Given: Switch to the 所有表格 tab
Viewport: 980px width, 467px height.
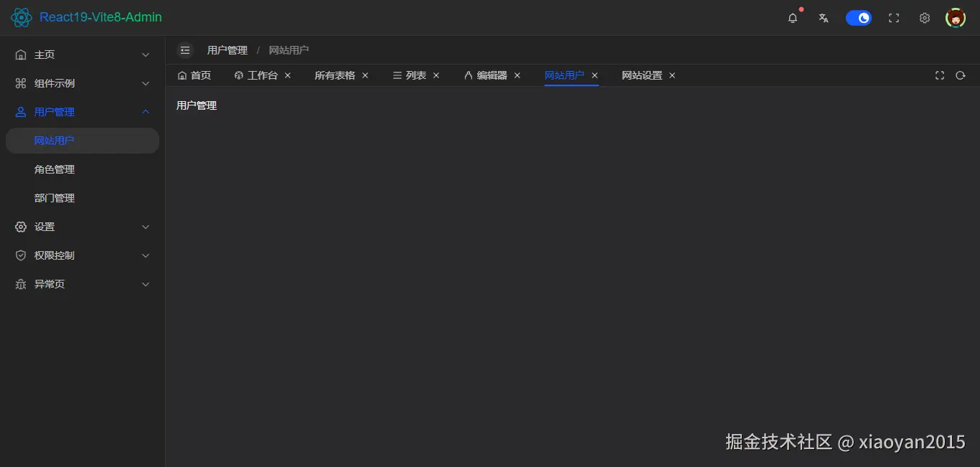Looking at the screenshot, I should tap(335, 75).
